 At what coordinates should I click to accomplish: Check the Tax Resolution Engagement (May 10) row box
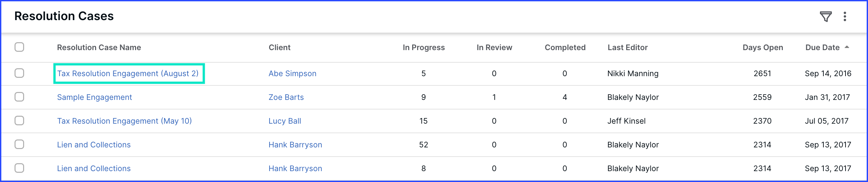19,120
